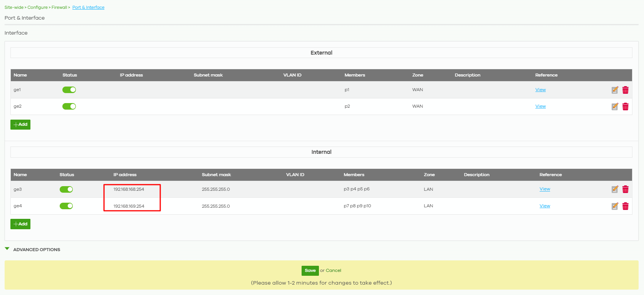Edit the ge2 interface

(x=615, y=107)
